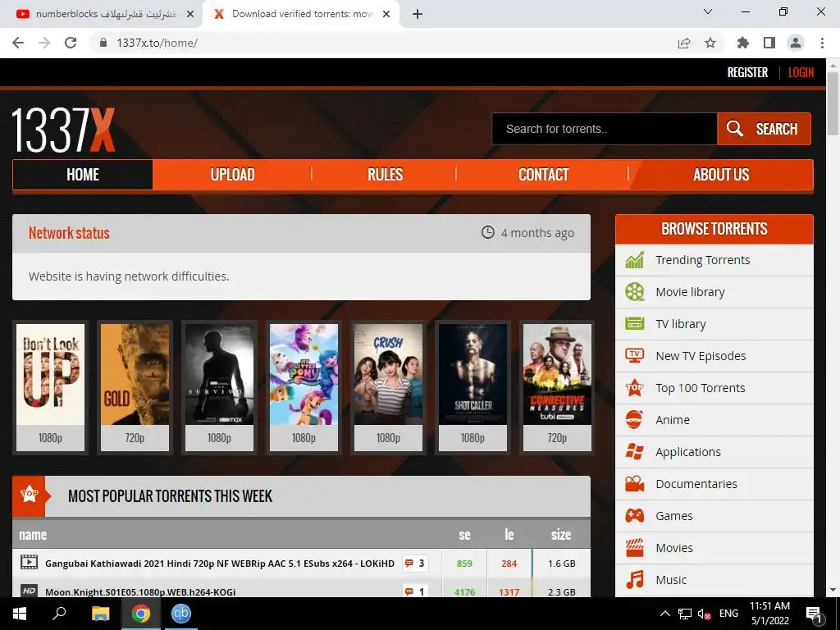840x630 pixels.
Task: Click the Trending Torrents chart icon
Action: click(x=634, y=260)
